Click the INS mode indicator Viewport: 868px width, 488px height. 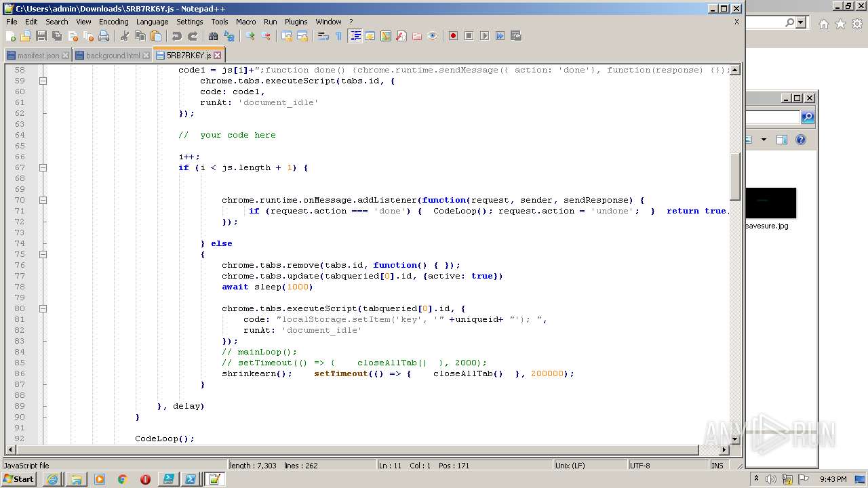tap(717, 466)
